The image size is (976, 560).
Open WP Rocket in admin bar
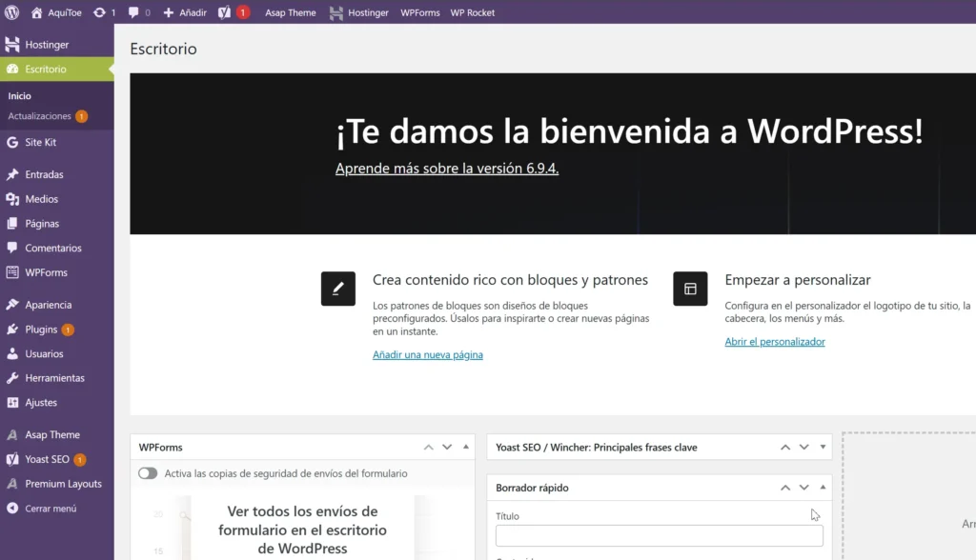coord(473,12)
